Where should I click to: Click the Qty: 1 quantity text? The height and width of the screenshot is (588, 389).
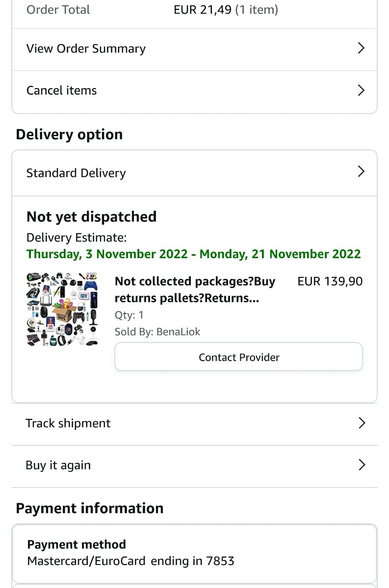click(129, 315)
